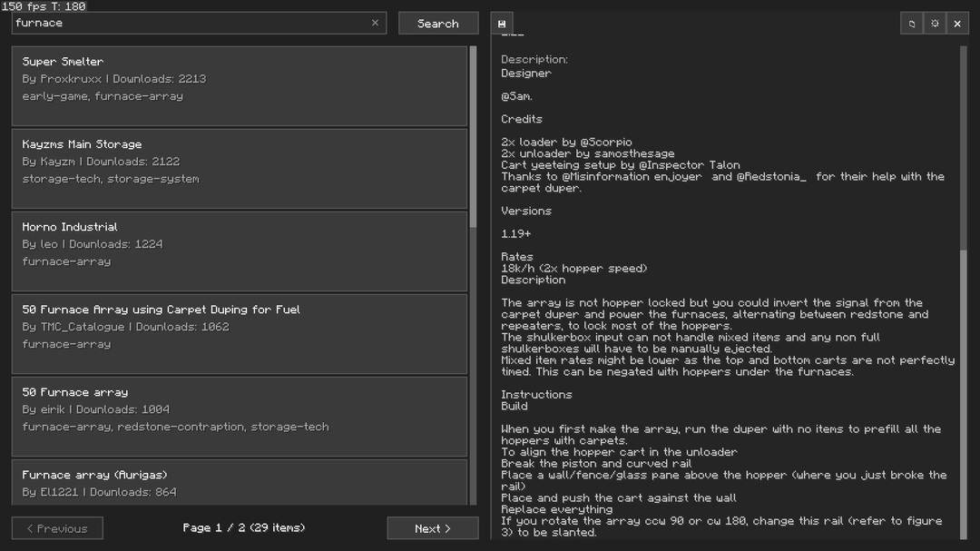Open the Furnace array (Aurigas) entry
Screen dimensions: 980x551
[x=239, y=482]
